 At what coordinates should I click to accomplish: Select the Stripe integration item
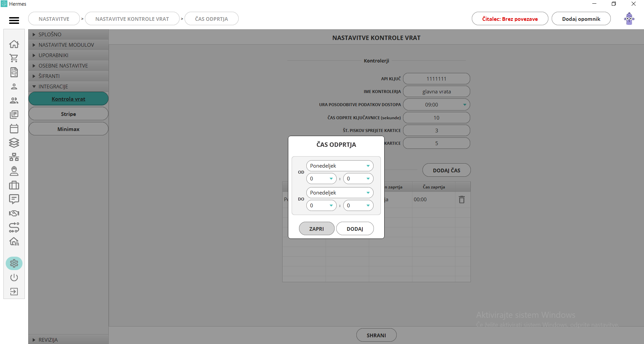68,114
